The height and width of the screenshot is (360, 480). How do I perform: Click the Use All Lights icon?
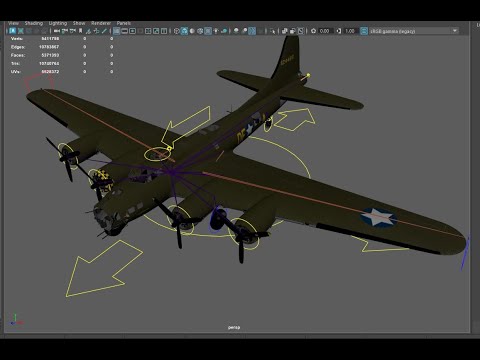[216, 31]
